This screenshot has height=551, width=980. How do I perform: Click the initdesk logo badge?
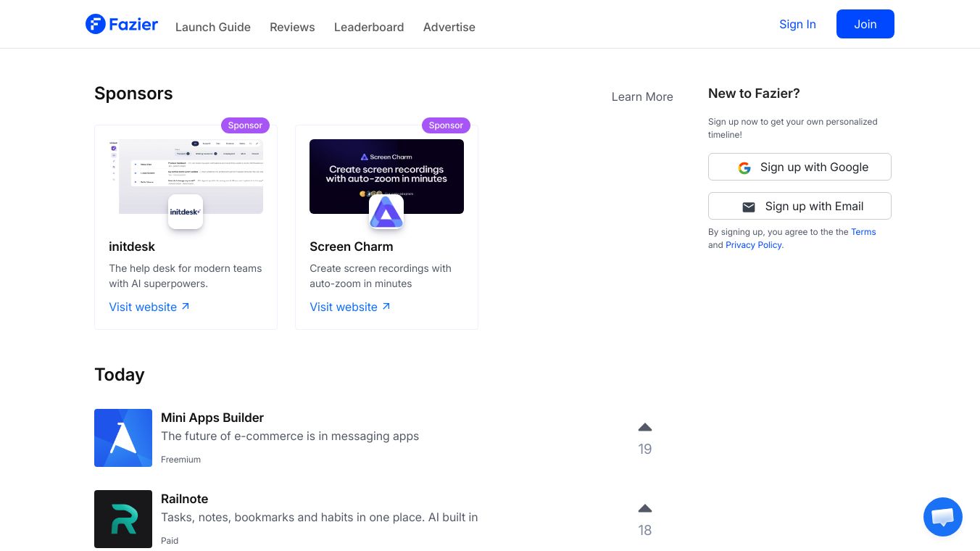[x=186, y=212]
